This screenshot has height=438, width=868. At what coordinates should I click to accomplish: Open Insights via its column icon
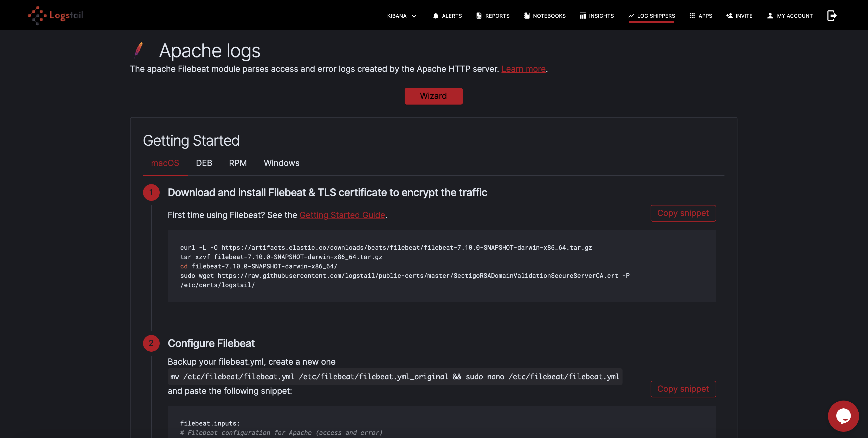pos(582,16)
